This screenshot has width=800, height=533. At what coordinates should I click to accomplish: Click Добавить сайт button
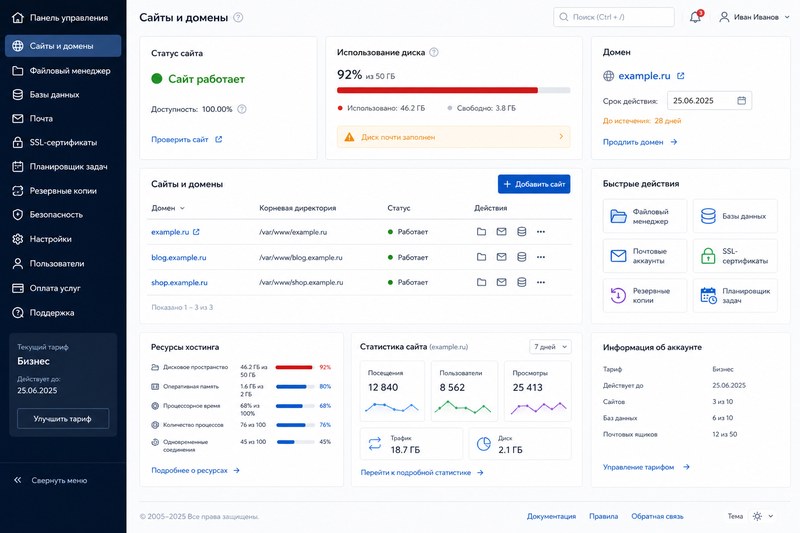534,184
